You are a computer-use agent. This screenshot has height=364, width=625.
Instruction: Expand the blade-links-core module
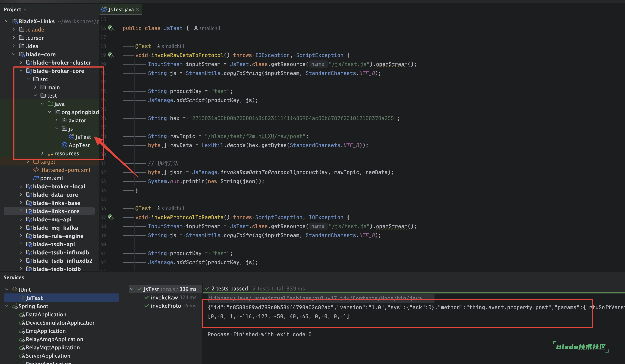(x=21, y=211)
